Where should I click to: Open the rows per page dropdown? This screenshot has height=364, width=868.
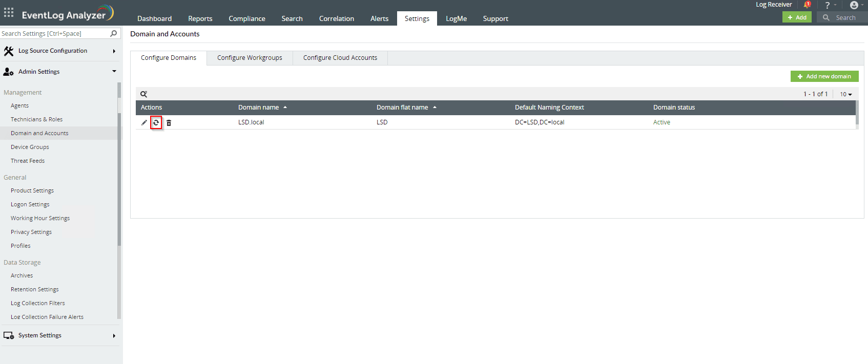(x=845, y=94)
